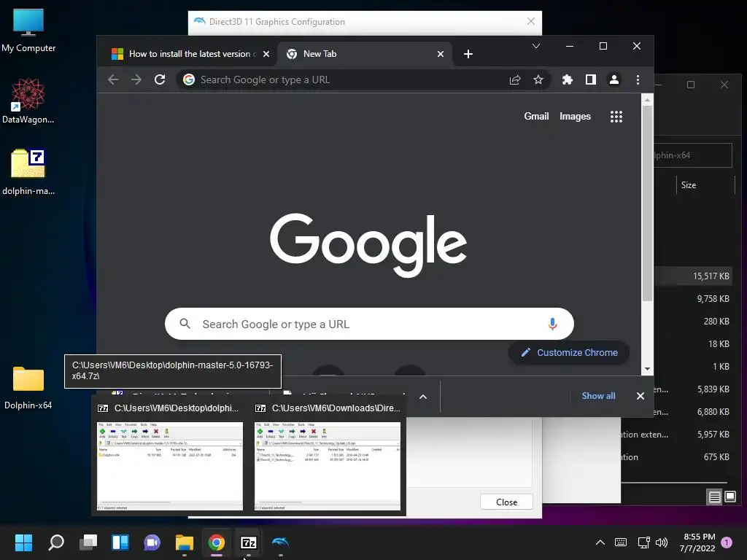Select the 9,758 KB file row
Screen dimensions: 747x560
693,298
